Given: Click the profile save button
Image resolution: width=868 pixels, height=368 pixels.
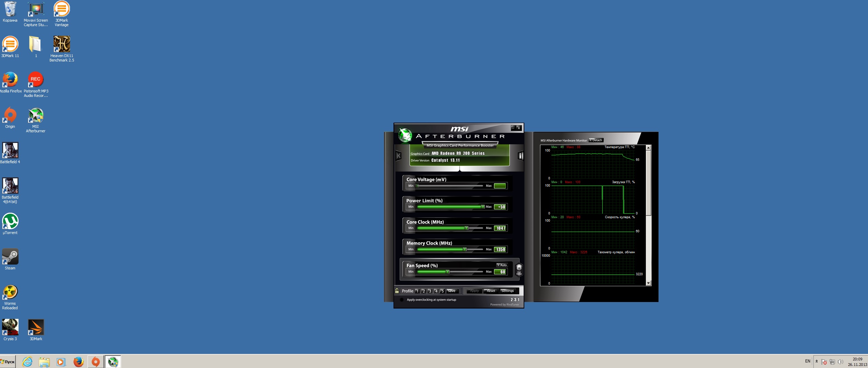Looking at the screenshot, I should click(x=452, y=291).
